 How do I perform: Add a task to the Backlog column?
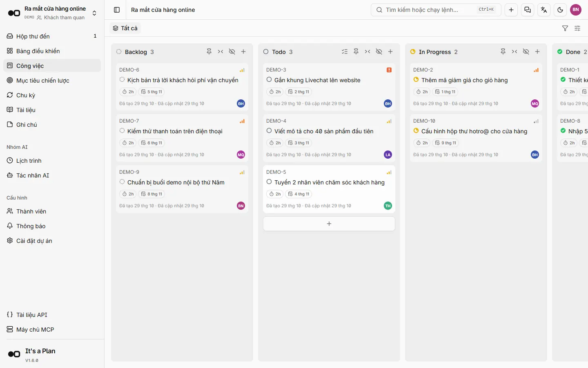243,52
